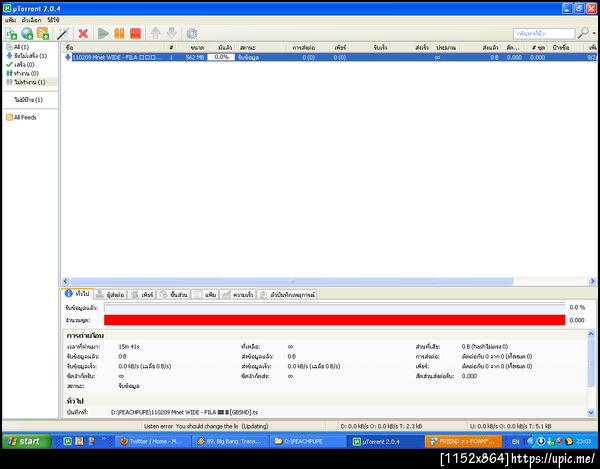Click the magnifier search icon in toolbar

[x=583, y=33]
